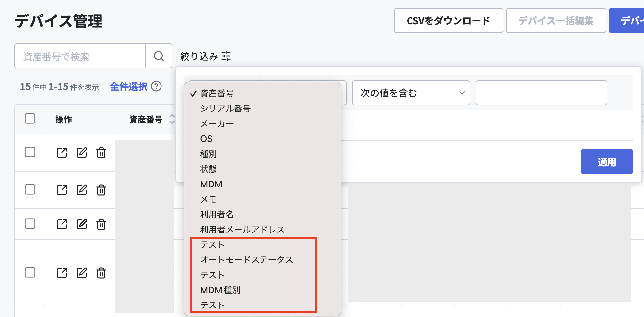Viewport: 644px width, 317px height.
Task: Click the blue 適用 button
Action: click(x=607, y=161)
